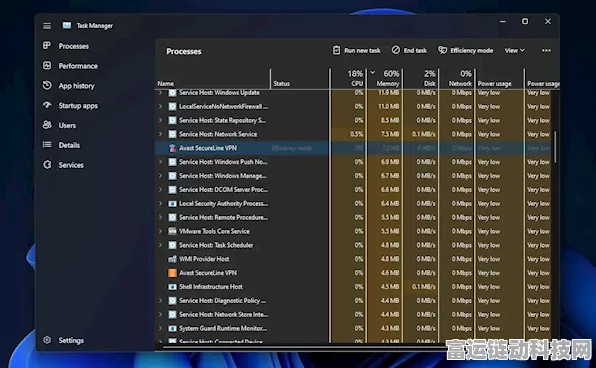Click the Service Host: DCOM Server Proc gear icon
The width and height of the screenshot is (596, 368).
pos(172,189)
